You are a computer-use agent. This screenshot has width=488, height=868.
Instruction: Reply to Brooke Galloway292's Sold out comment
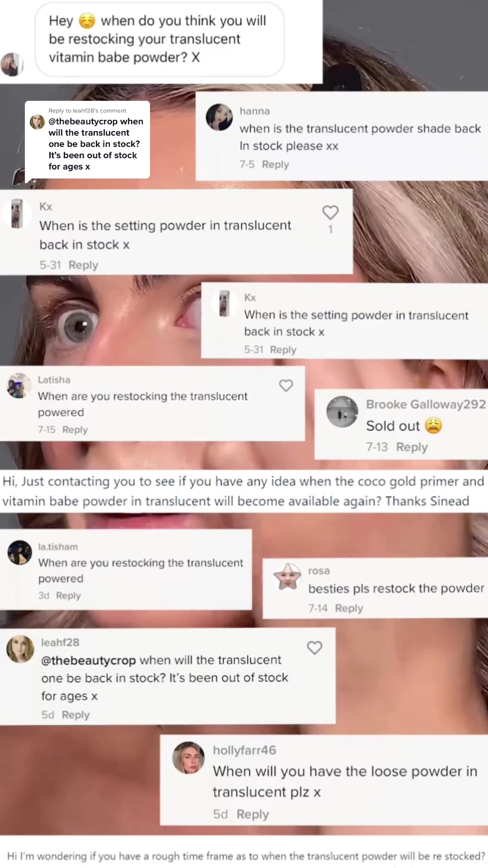[412, 447]
